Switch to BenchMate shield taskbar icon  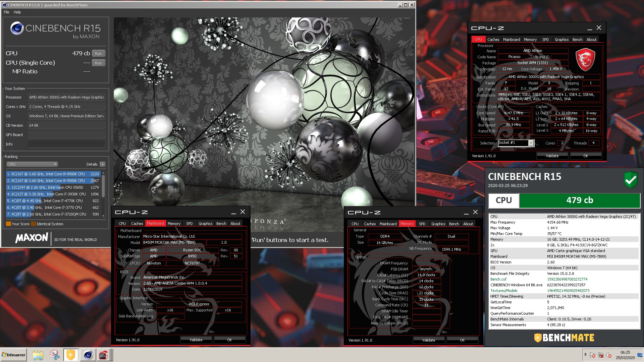point(71,355)
